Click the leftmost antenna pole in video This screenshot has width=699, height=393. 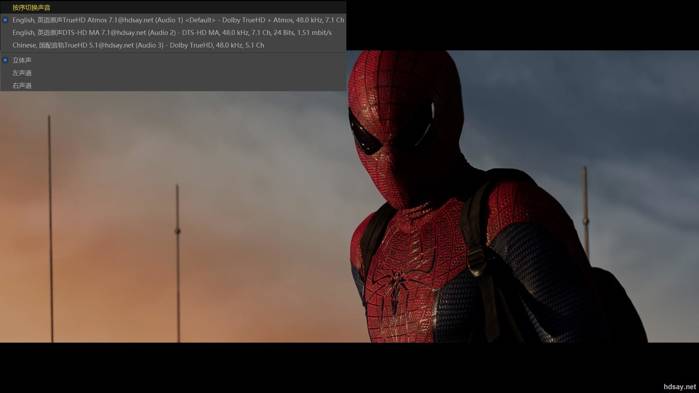click(50, 229)
